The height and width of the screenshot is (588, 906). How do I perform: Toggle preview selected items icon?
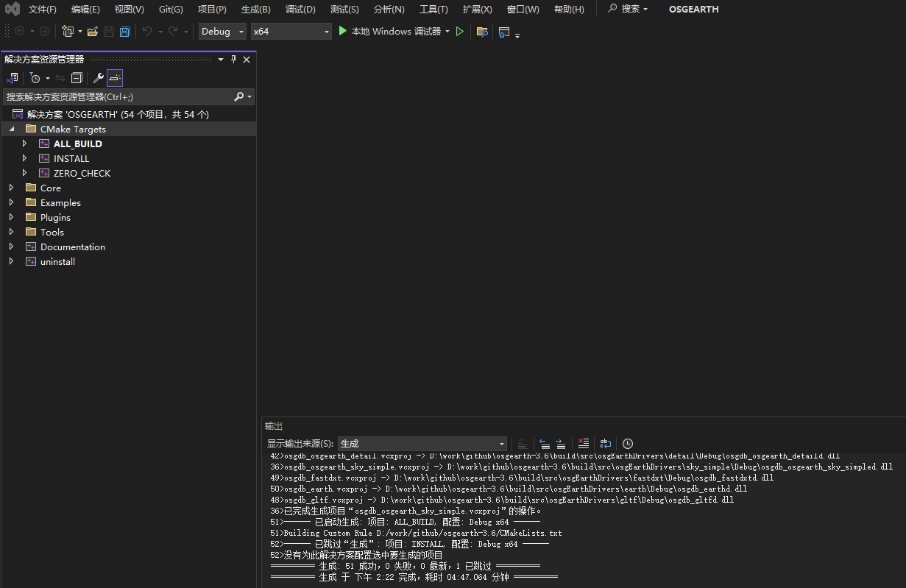point(115,78)
